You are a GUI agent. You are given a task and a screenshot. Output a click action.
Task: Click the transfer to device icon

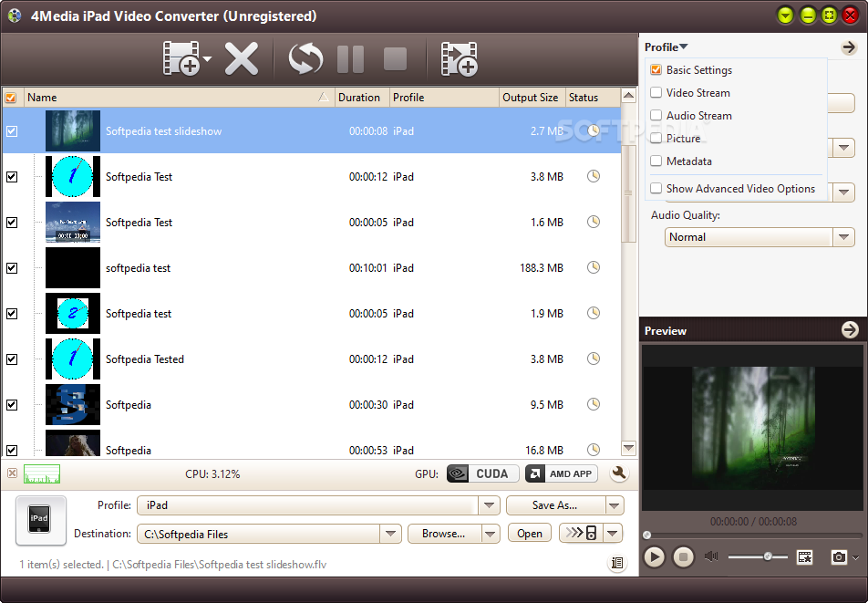point(582,534)
